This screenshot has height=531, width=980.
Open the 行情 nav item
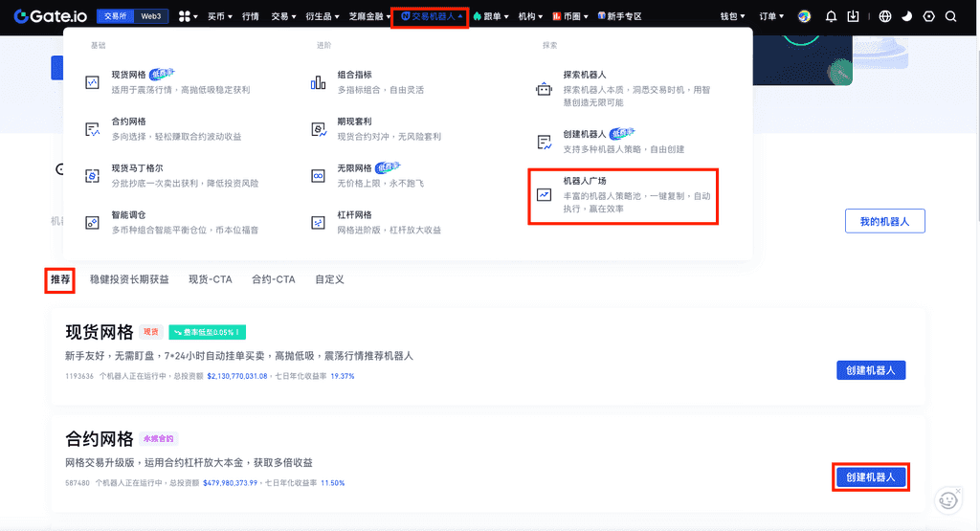pos(251,16)
